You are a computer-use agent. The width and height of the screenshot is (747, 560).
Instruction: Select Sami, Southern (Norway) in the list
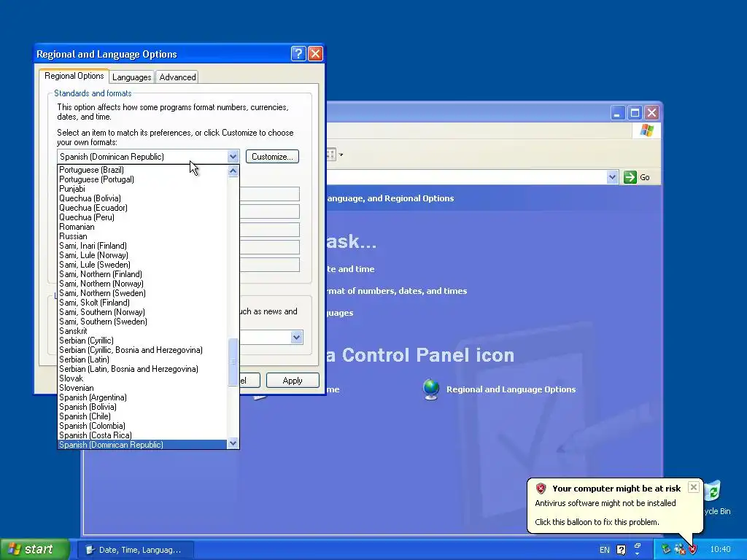point(142,312)
